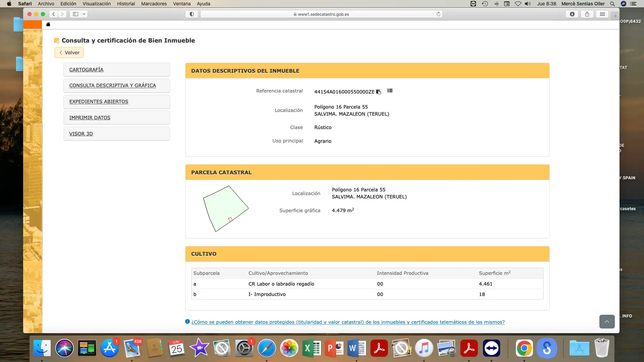Screen dimensions: 644x362
Task: Click the parcel outline thumbnail
Action: (226, 208)
